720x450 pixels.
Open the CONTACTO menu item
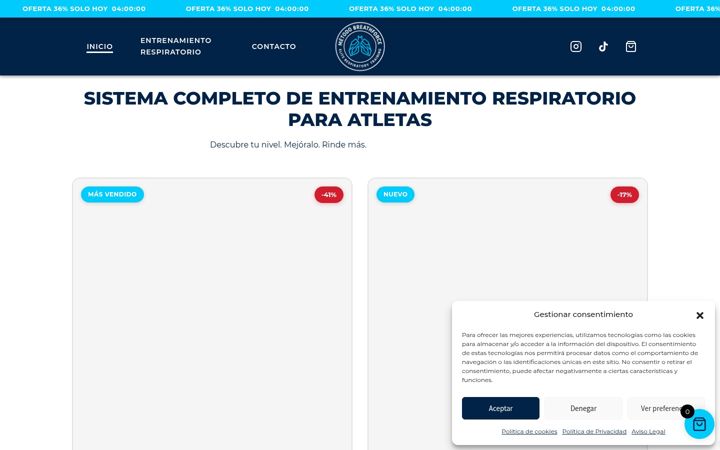274,46
